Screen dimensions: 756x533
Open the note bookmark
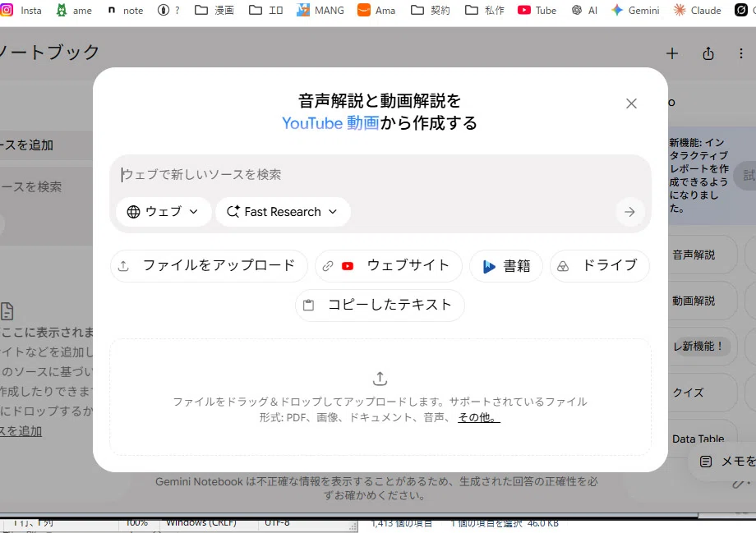click(x=126, y=10)
